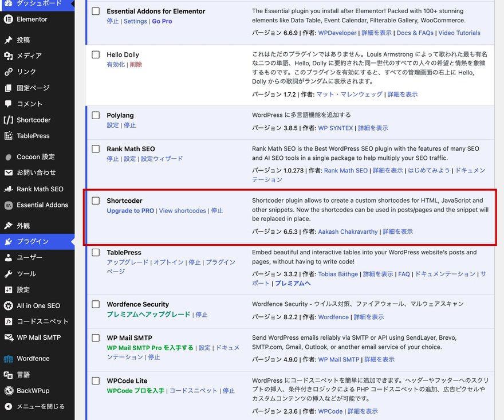This screenshot has width=504, height=420.
Task: Click the pages icon for 固定ページ
Action: (9, 88)
